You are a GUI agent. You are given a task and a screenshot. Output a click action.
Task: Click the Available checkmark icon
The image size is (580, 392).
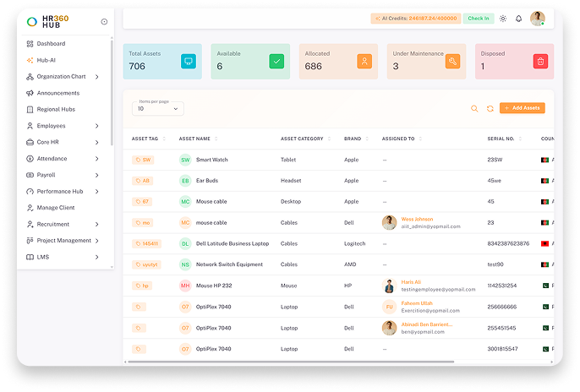click(x=276, y=62)
